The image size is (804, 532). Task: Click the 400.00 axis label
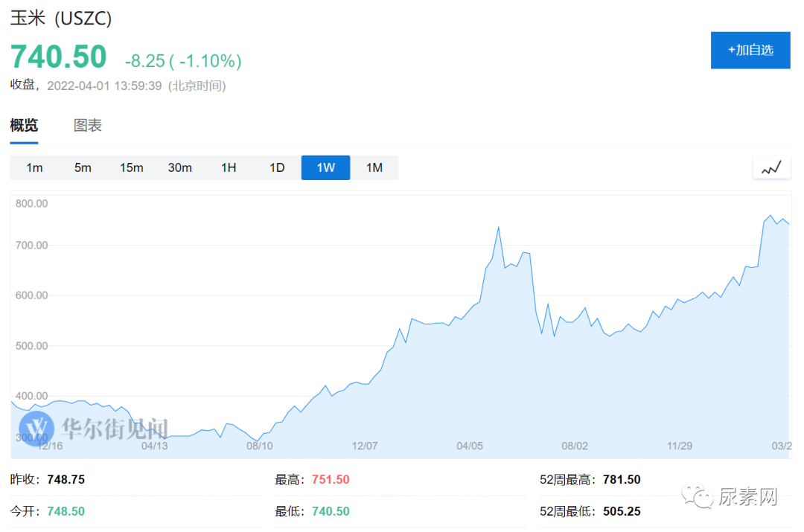[x=31, y=396]
